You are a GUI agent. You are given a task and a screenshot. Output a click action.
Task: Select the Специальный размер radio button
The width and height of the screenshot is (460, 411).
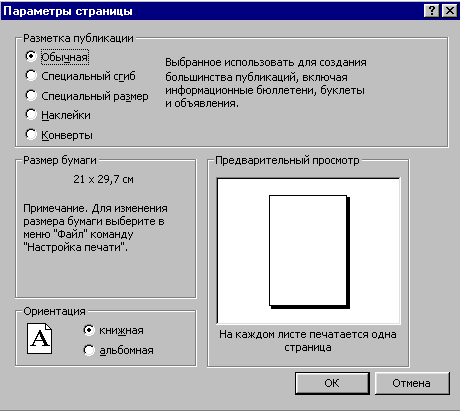coord(87,96)
